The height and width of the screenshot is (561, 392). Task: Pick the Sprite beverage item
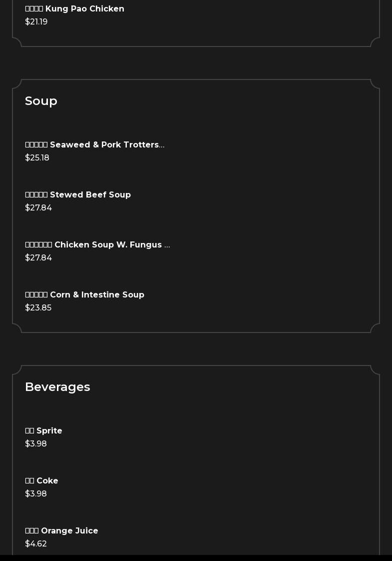coord(44,431)
